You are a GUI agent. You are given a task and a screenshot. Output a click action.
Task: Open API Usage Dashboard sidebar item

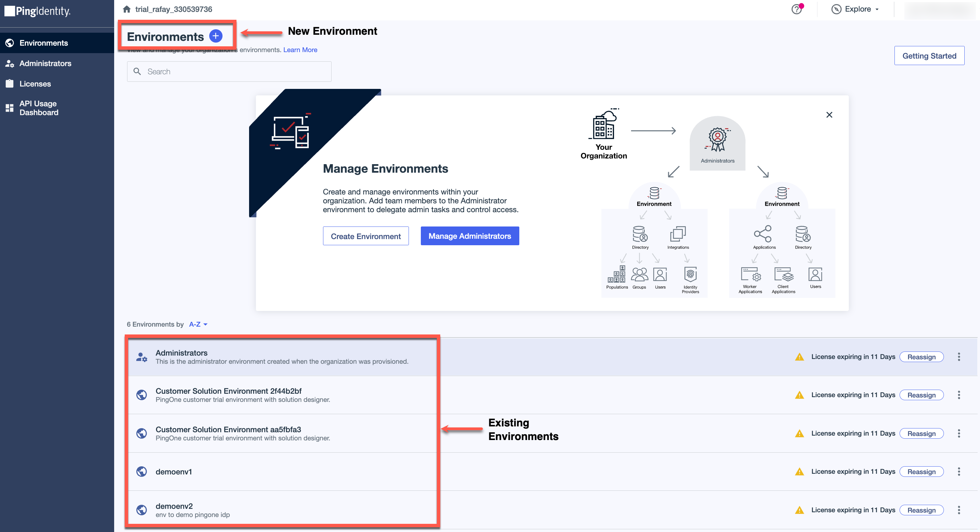(x=39, y=108)
